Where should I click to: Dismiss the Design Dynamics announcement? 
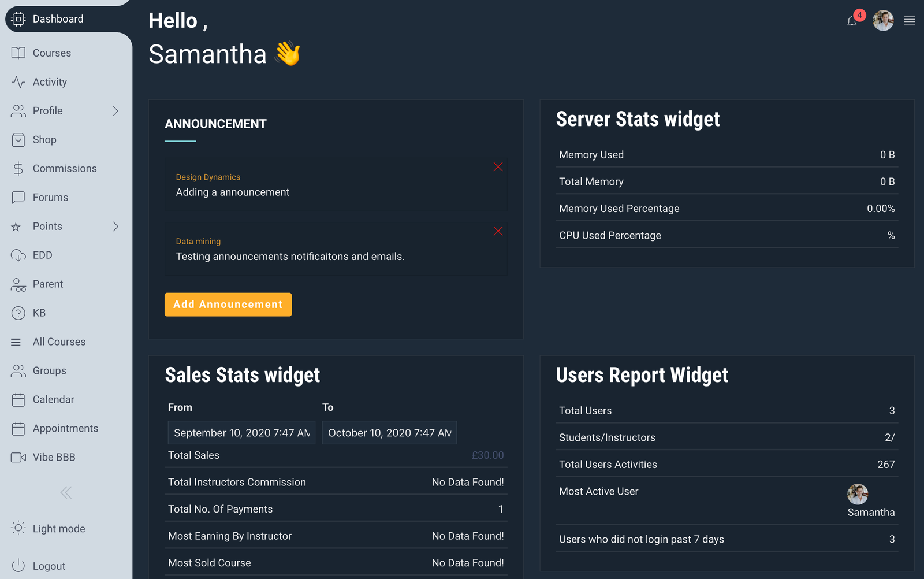pyautogui.click(x=498, y=167)
